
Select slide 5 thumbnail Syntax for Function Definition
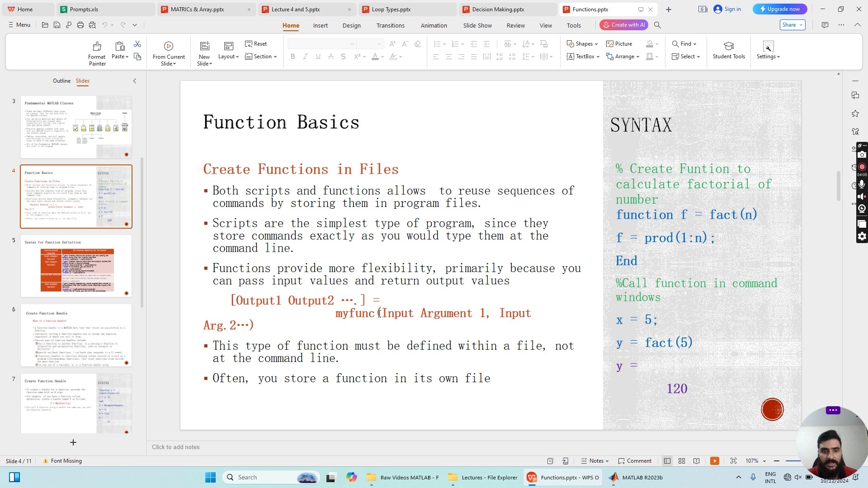[76, 266]
